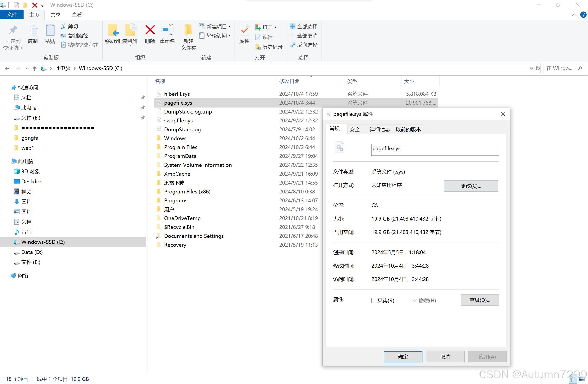
Task: Select Data (D:) drive in navigation pane
Action: (x=32, y=252)
